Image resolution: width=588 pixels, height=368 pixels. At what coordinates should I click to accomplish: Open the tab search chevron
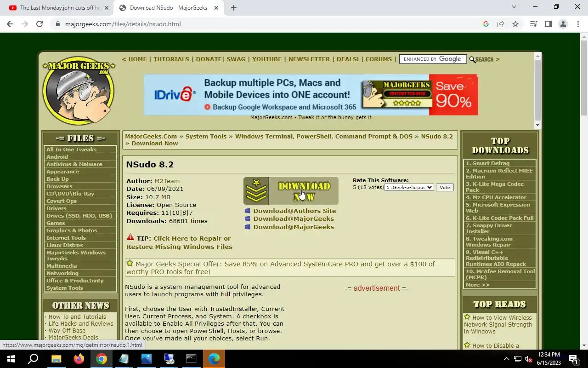514,7
